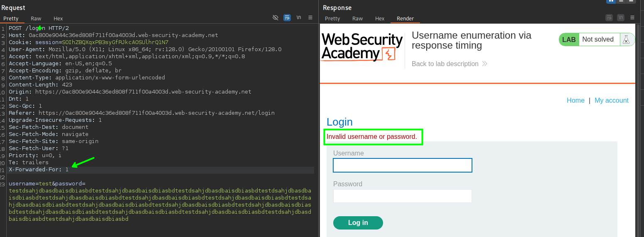
Task: Switch Request view to Hex tab
Action: coord(58,18)
